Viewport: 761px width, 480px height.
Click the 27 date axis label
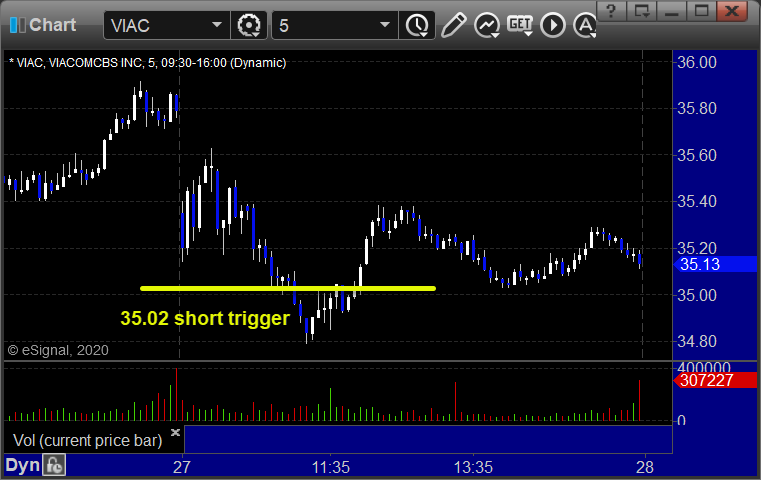pos(182,467)
